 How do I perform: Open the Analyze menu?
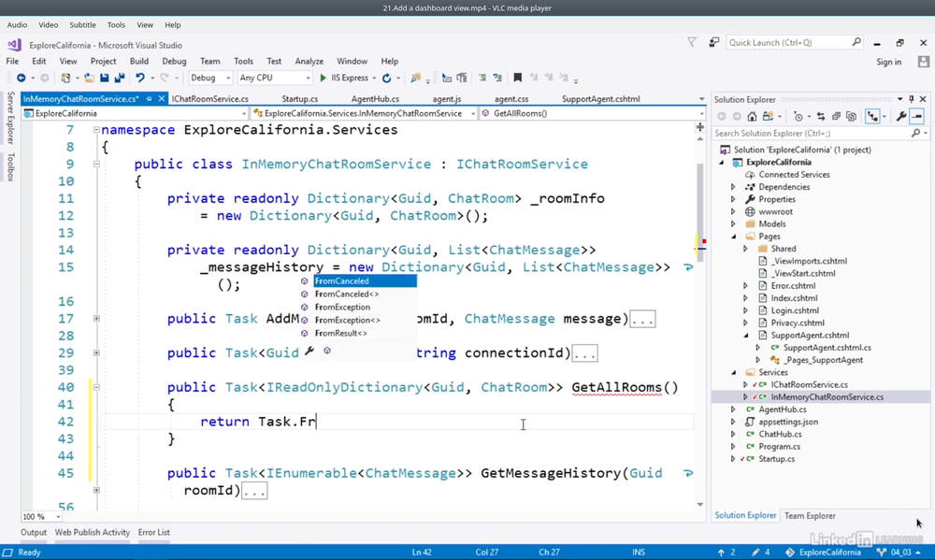point(309,61)
